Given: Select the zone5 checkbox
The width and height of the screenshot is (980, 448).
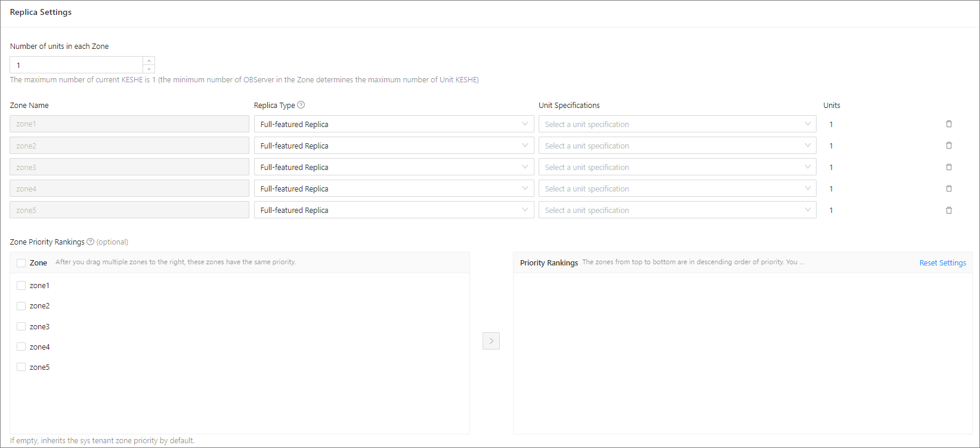Looking at the screenshot, I should [x=21, y=367].
